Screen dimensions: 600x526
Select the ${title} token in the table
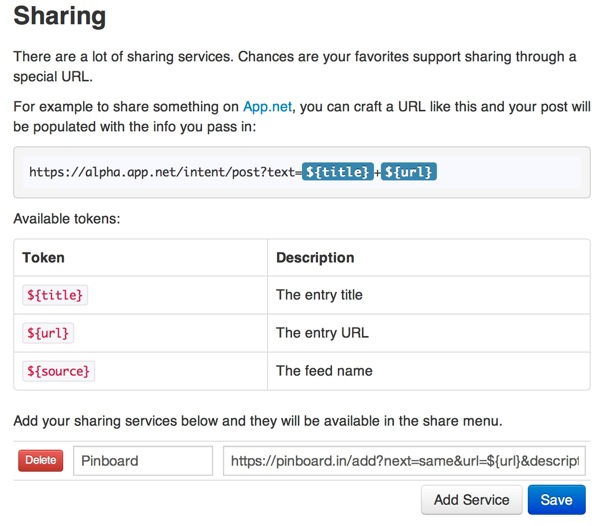point(54,295)
